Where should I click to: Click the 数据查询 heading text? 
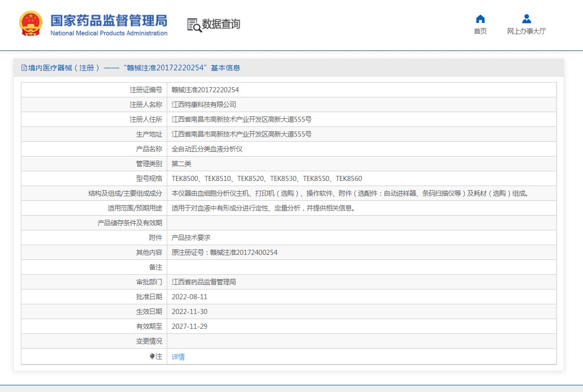221,24
